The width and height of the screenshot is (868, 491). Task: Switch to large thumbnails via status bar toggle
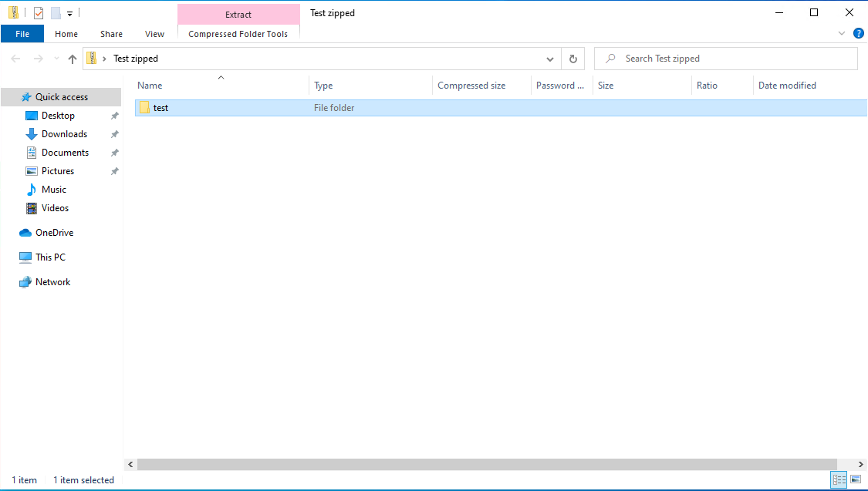click(856, 479)
